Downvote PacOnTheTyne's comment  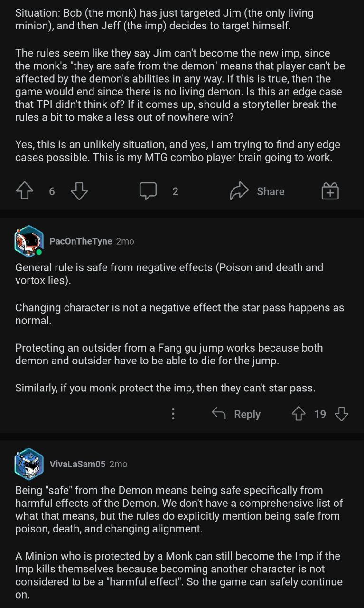tap(341, 414)
